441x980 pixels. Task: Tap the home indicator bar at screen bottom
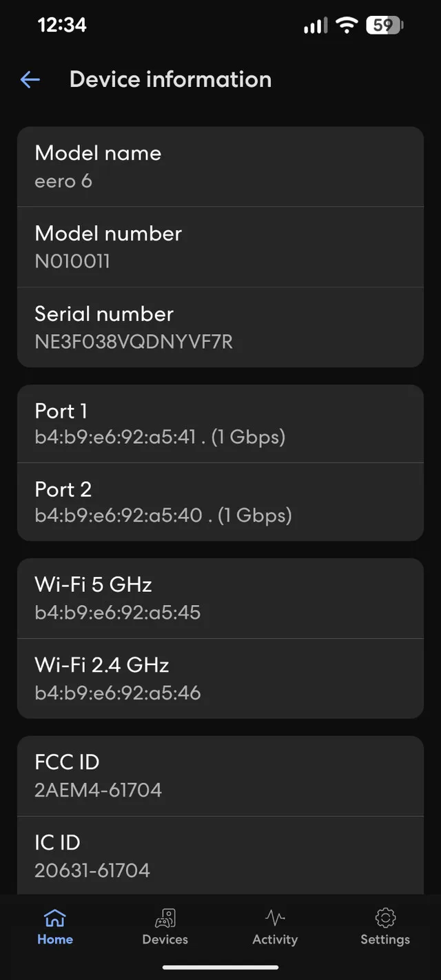pos(220,968)
